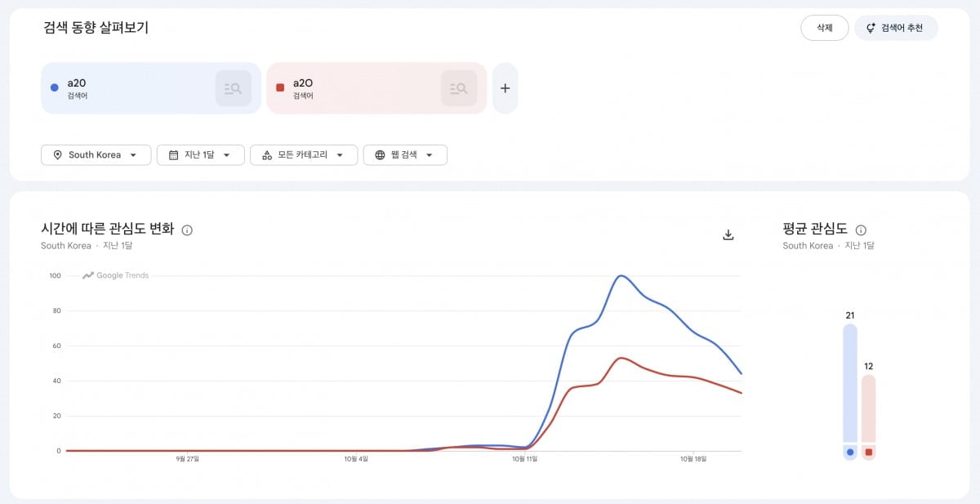Viewport: 980px width, 504px height.
Task: Click the 9월 27일 axis label
Action: click(187, 459)
